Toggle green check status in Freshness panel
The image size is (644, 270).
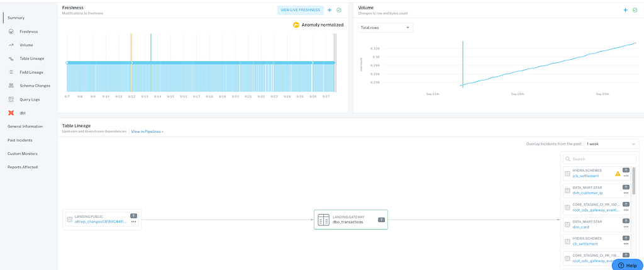[x=339, y=10]
